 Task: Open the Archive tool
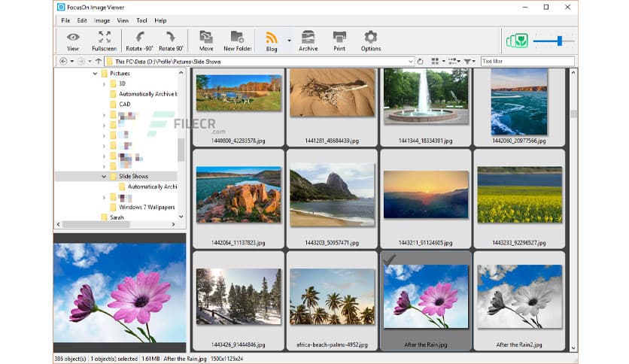pyautogui.click(x=308, y=41)
